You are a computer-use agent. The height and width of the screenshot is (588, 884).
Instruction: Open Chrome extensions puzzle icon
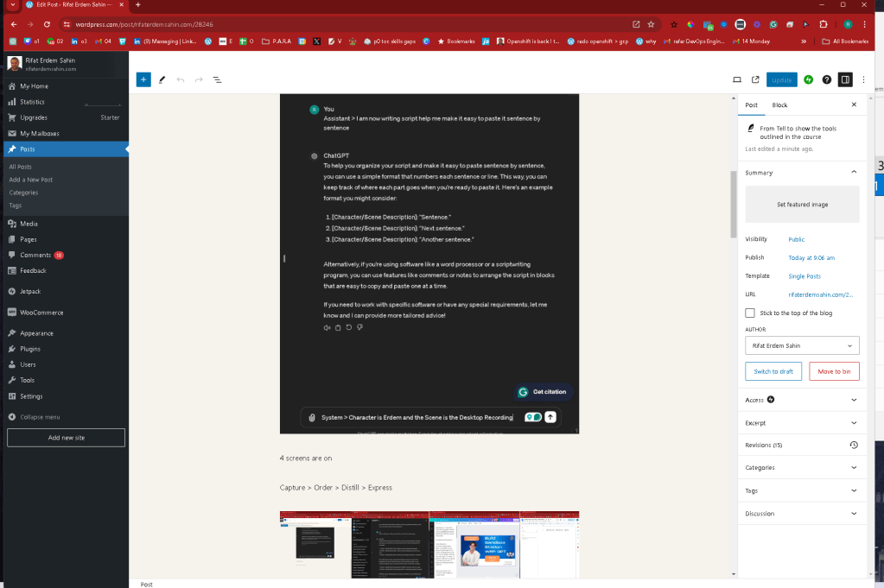(x=824, y=24)
